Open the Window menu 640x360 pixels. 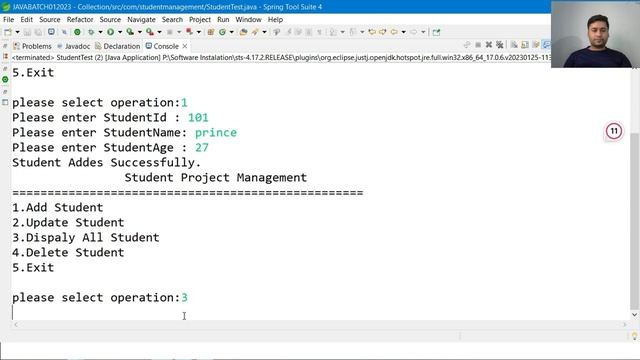(248, 19)
